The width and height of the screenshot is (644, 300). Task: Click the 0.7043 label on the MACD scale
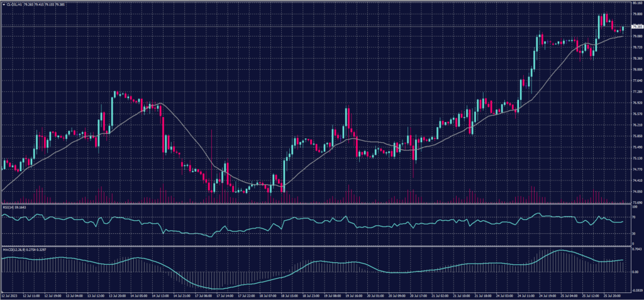pyautogui.click(x=636, y=250)
